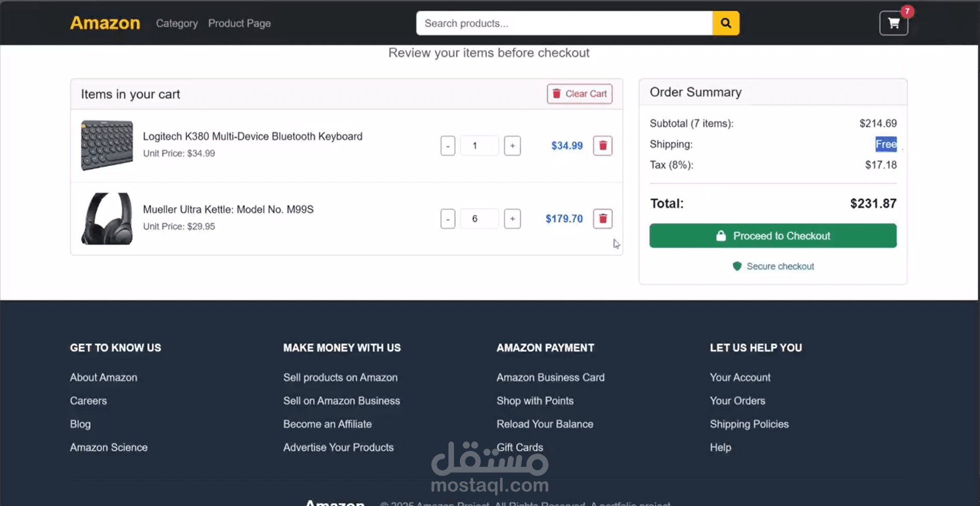Click the Secure checkout text
This screenshot has width=980, height=506.
pyautogui.click(x=780, y=266)
